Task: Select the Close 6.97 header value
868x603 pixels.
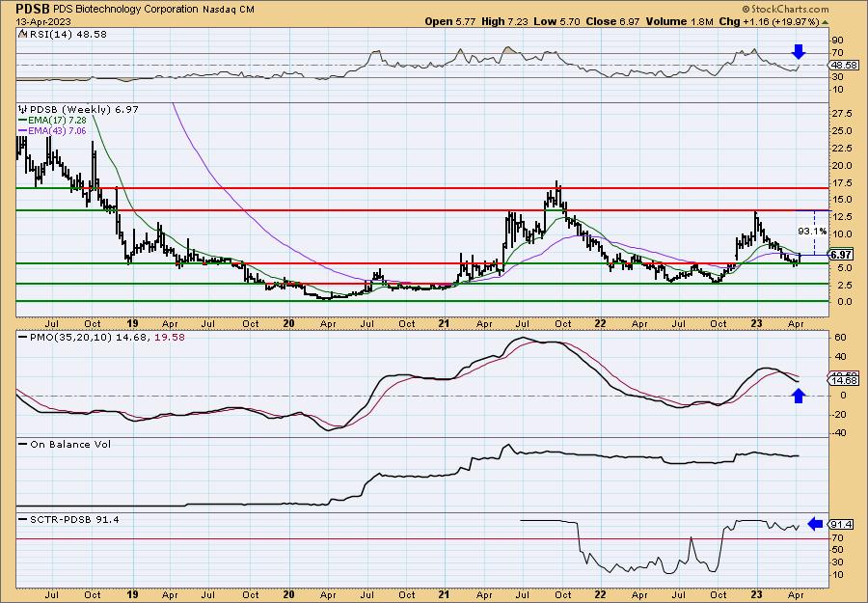Action: tap(611, 21)
